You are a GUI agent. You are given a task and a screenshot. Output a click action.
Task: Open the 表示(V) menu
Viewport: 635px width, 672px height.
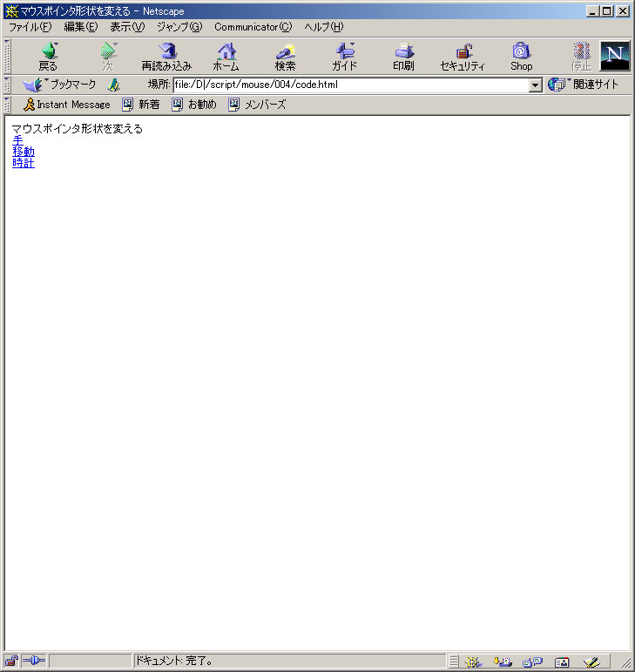tap(127, 27)
